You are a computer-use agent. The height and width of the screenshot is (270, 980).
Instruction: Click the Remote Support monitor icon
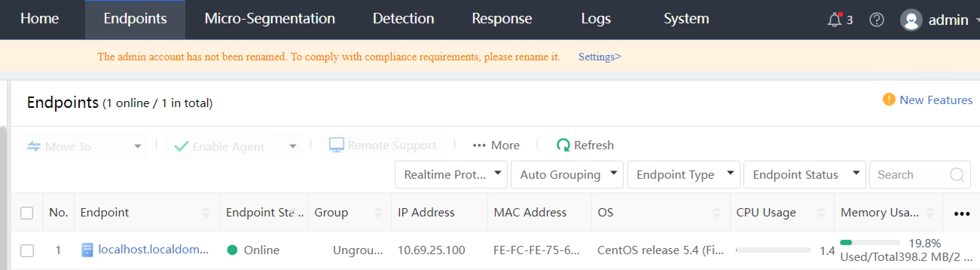pyautogui.click(x=336, y=145)
